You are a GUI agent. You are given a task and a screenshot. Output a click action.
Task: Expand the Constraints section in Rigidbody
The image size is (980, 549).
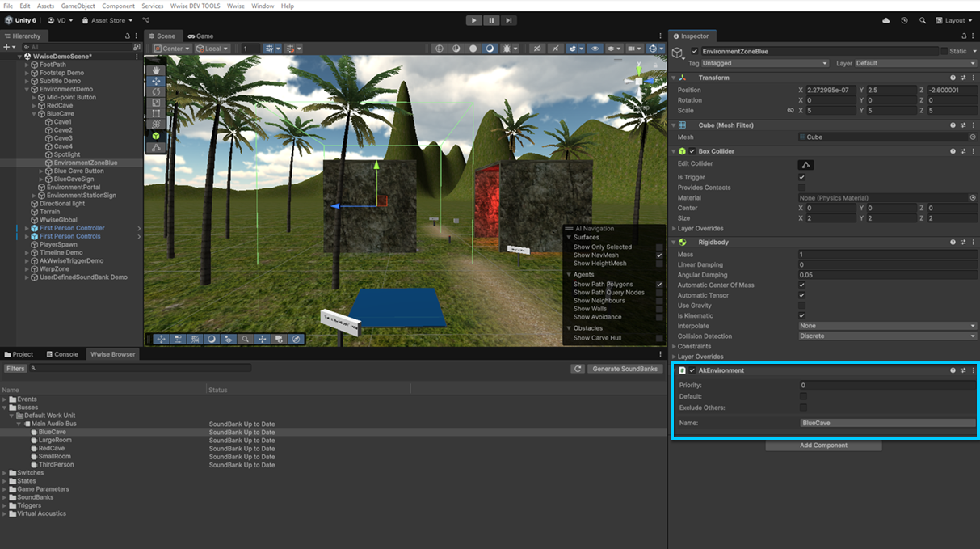coord(694,346)
